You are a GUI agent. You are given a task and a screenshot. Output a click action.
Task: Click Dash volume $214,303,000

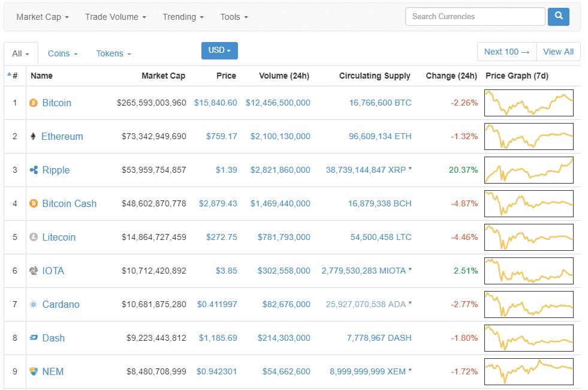click(x=284, y=338)
